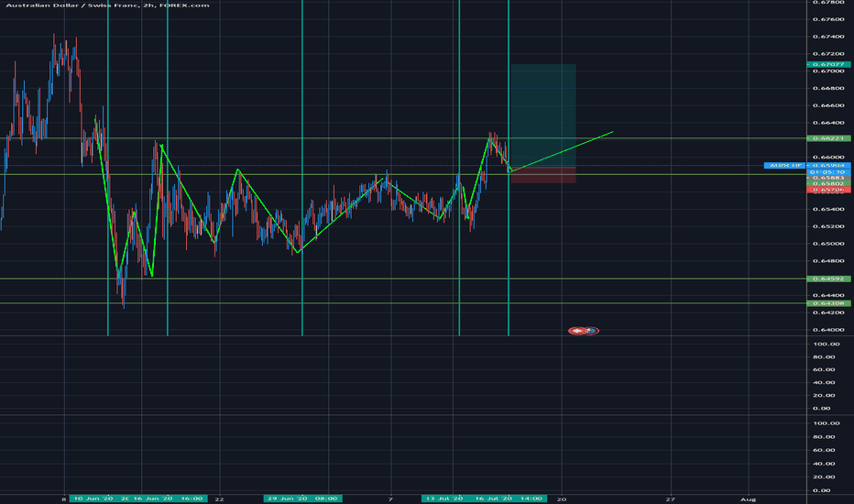The image size is (854, 504).
Task: Click the Swiss and Australian flag event icons
Action: coord(584,331)
